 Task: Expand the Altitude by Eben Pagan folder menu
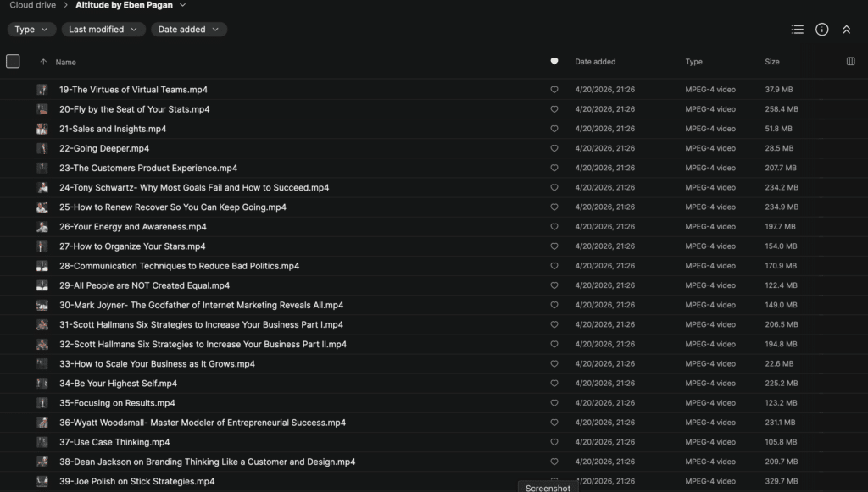tap(183, 6)
